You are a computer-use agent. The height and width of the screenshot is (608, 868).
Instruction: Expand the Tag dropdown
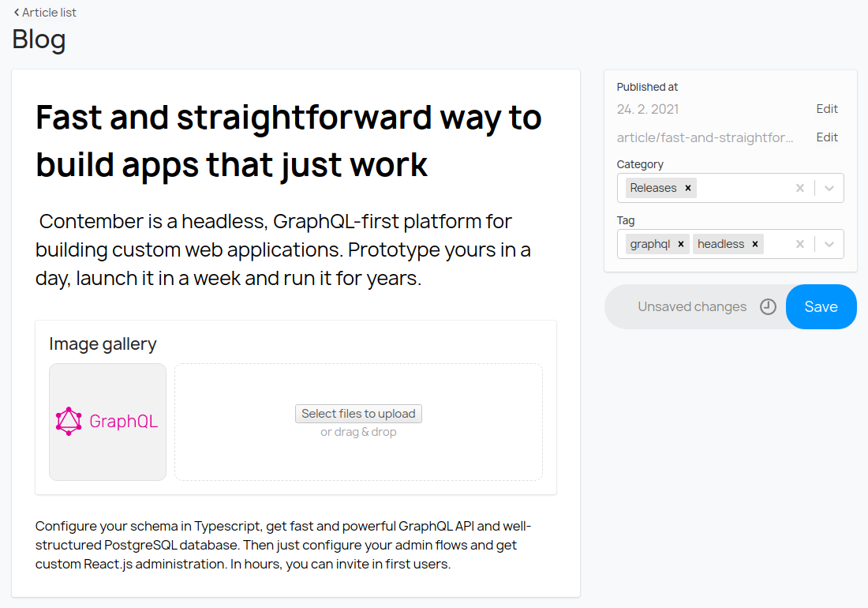pos(829,244)
